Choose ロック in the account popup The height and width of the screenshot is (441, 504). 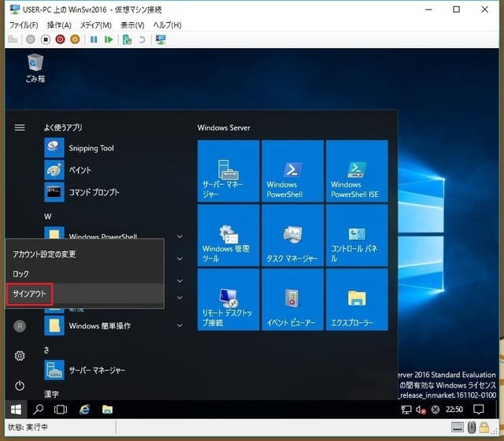21,274
